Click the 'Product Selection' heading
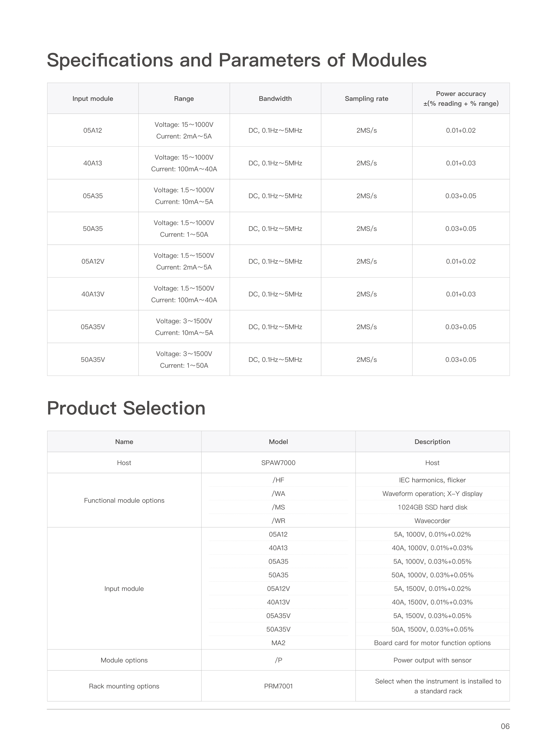 pyautogui.click(x=126, y=408)
